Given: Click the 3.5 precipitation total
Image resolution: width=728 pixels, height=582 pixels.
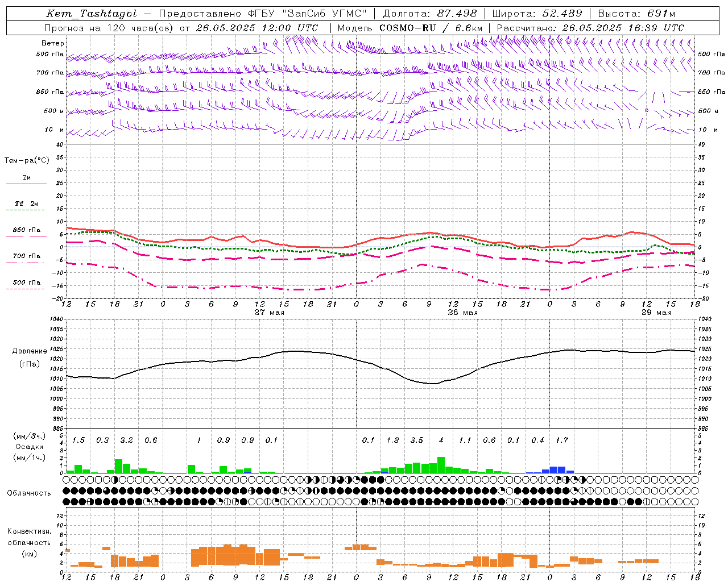Looking at the screenshot, I should (417, 440).
